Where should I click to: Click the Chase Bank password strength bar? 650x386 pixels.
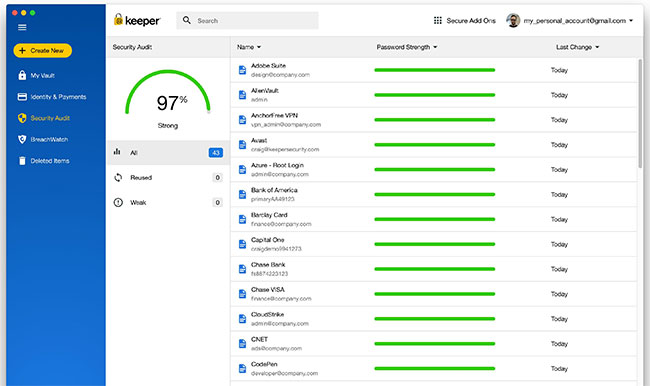pos(434,269)
